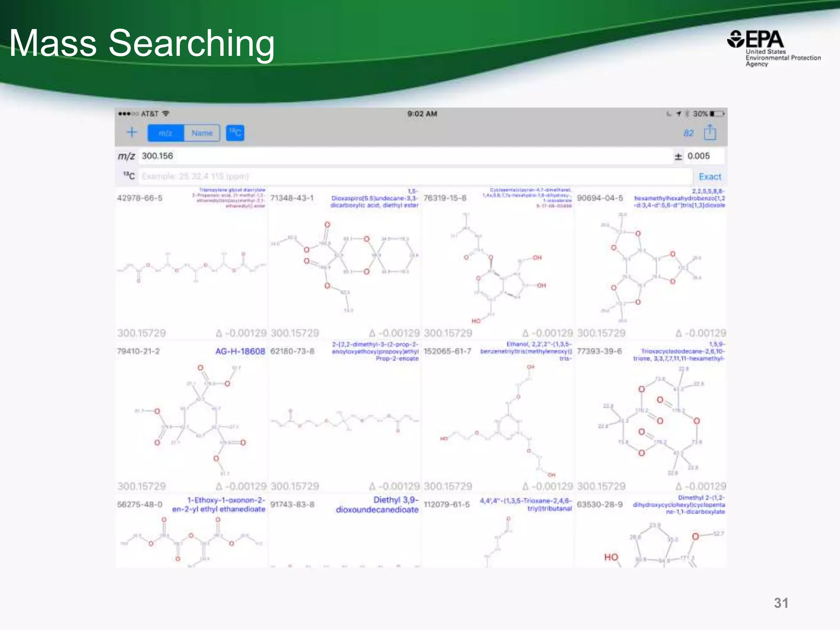Click the hexamethylhexahydrobenzo trisdioxole name
840x630 pixels.
[x=680, y=198]
